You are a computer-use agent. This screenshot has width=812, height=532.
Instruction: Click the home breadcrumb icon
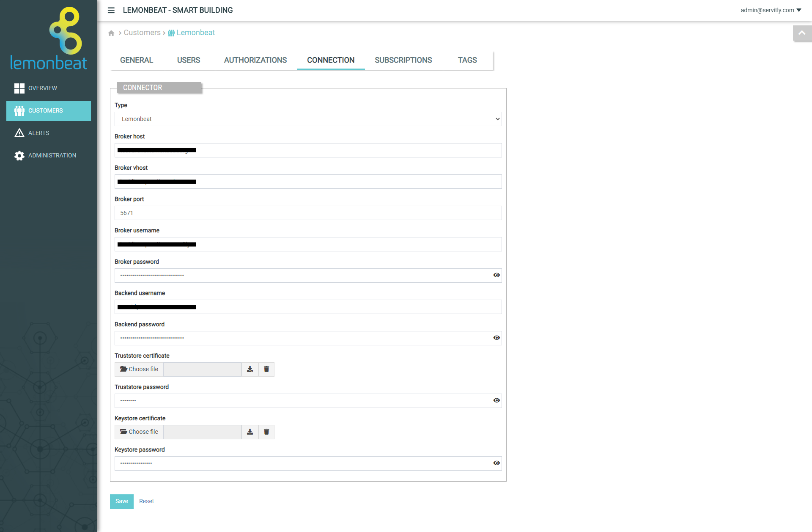(x=111, y=33)
